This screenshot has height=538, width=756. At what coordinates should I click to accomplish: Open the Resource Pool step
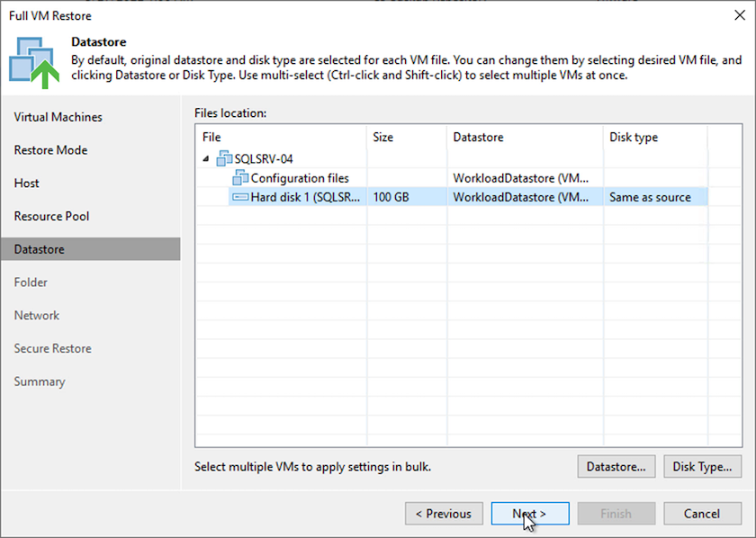51,216
